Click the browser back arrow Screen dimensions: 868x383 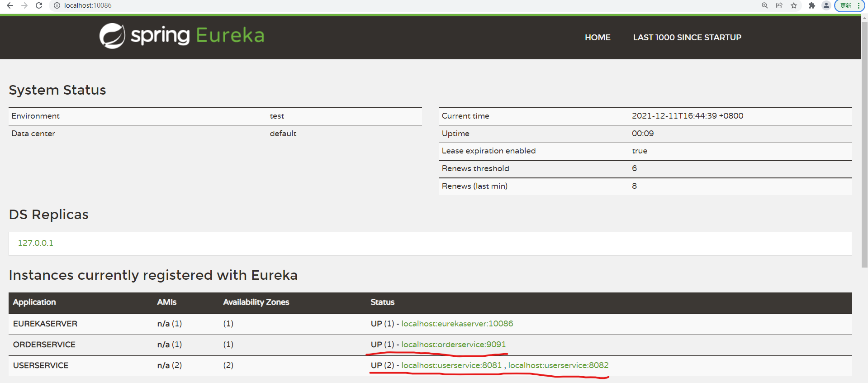click(x=10, y=5)
